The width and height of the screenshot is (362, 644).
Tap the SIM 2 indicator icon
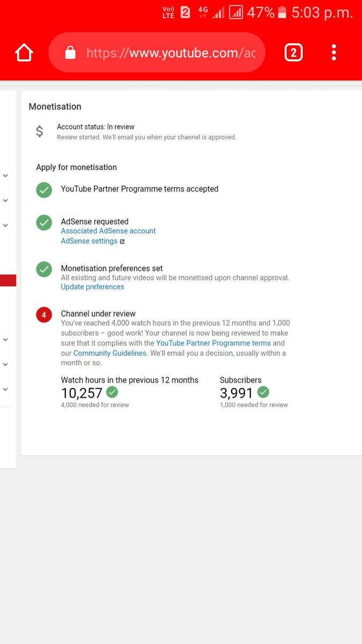[x=186, y=12]
